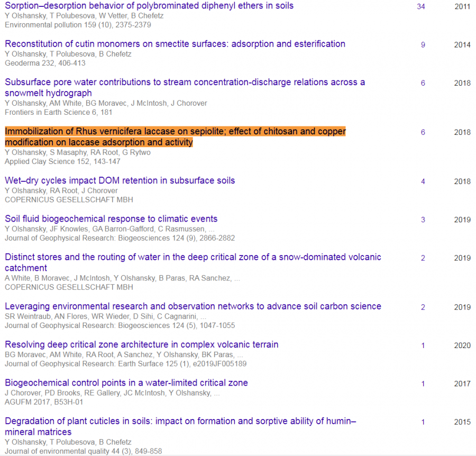476x456 pixels.
Task: Select text 'Environmental pollution 159 (10), 2375-2379'
Action: pyautogui.click(x=78, y=25)
